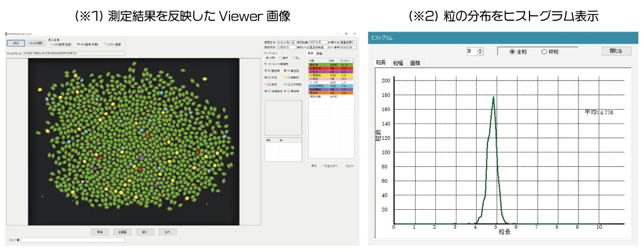Click the folder path text field

(74, 54)
